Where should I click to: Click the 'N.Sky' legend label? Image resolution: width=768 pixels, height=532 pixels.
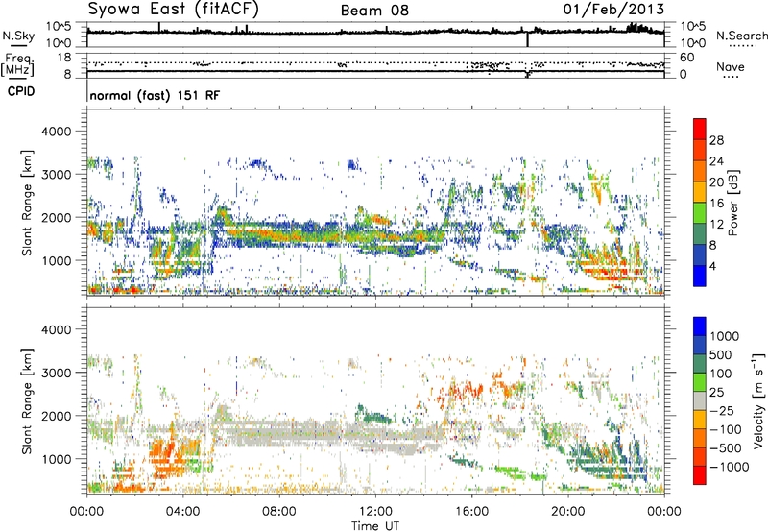coord(18,36)
